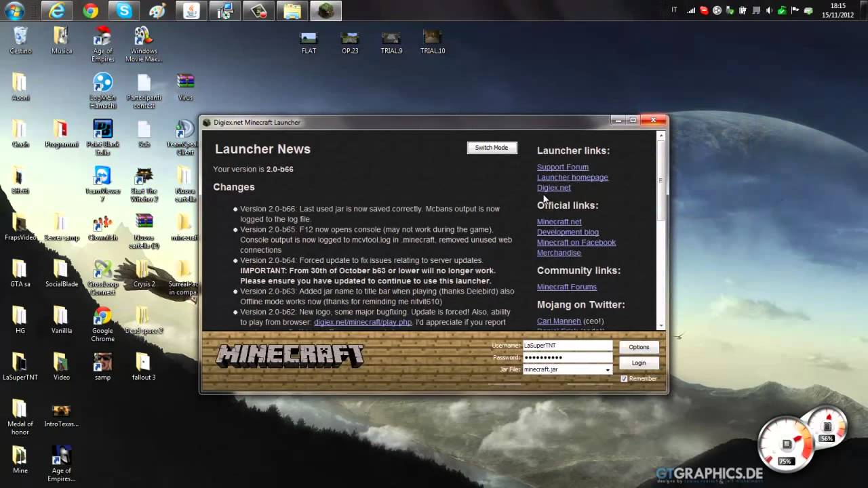Select the Minecraft grass block taskbar icon
The height and width of the screenshot is (488, 868).
[325, 10]
